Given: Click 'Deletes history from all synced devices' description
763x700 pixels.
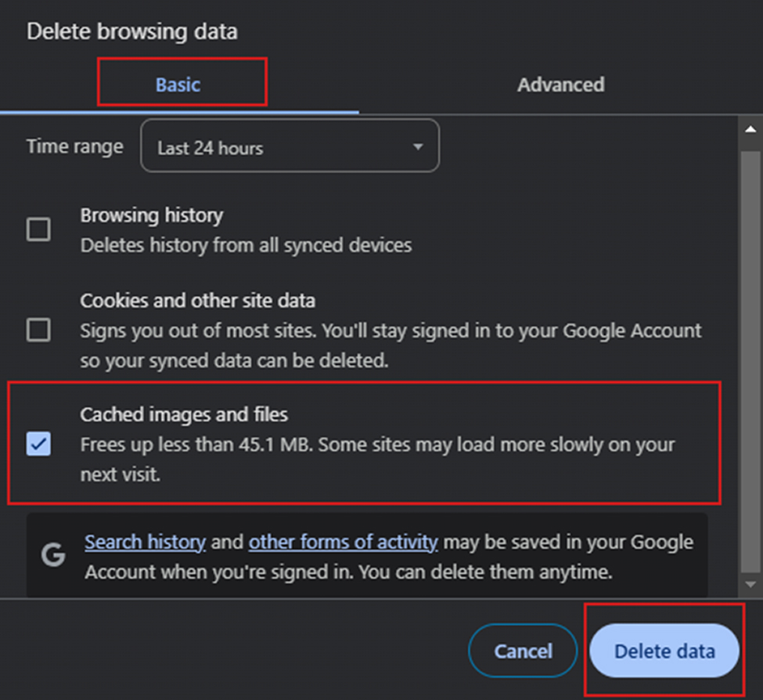Looking at the screenshot, I should pos(246,245).
